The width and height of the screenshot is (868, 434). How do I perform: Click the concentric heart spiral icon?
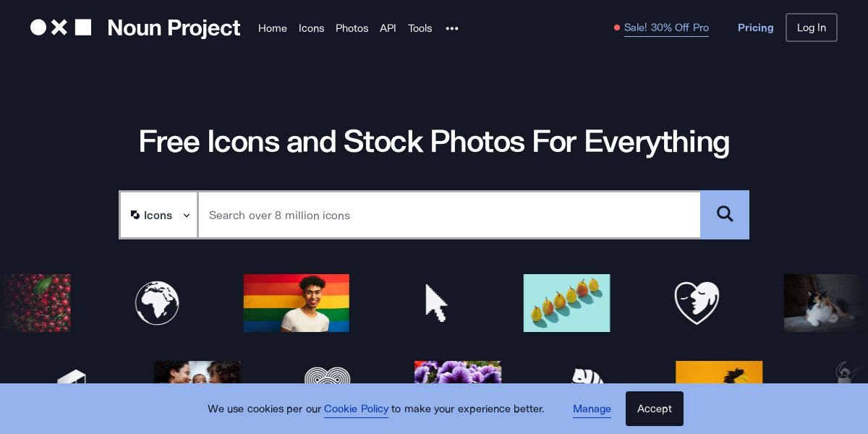[327, 375]
